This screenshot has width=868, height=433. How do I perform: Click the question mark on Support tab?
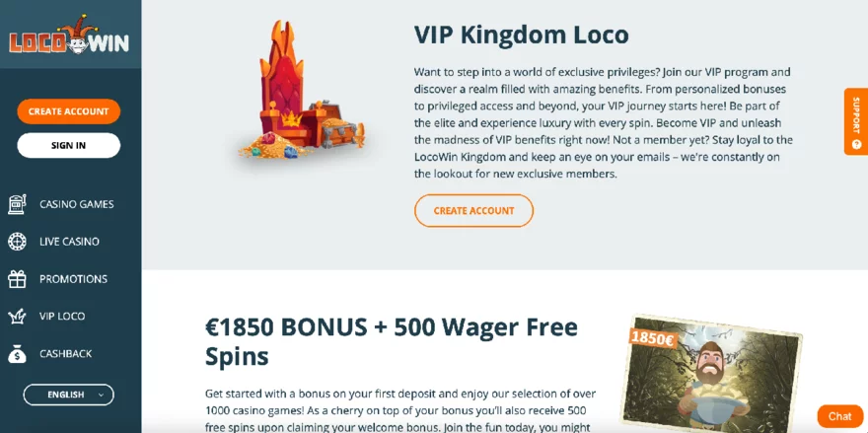[856, 145]
